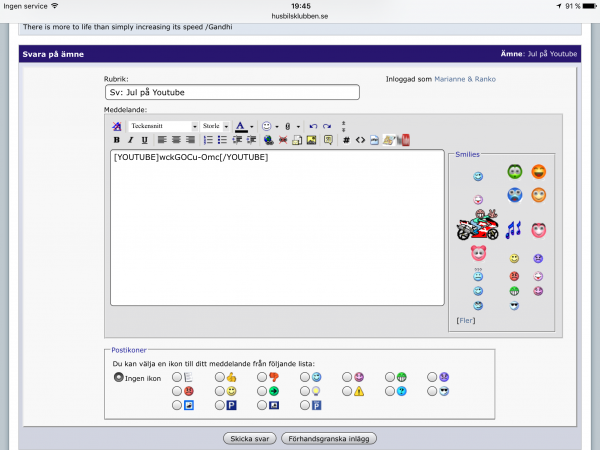Toggle bold formatting in the editor toolbar
This screenshot has width=600, height=450.
coord(117,140)
